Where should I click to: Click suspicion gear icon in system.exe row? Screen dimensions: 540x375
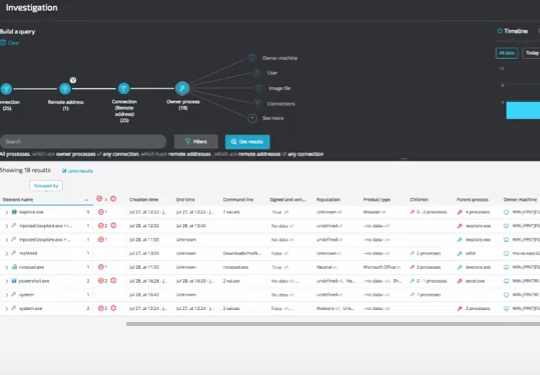pyautogui.click(x=113, y=308)
